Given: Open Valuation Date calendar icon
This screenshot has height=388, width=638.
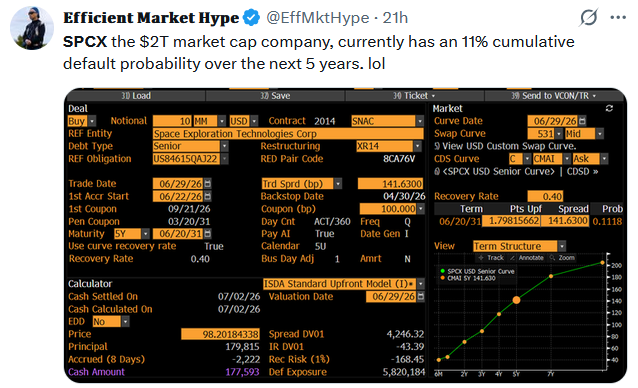Looking at the screenshot, I should tap(420, 296).
